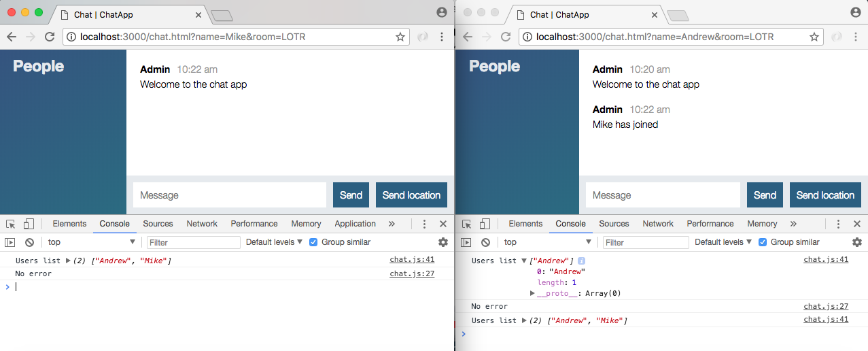This screenshot has height=351, width=868.
Task: Open Performance tab in Andrew's DevTools
Action: pos(710,224)
